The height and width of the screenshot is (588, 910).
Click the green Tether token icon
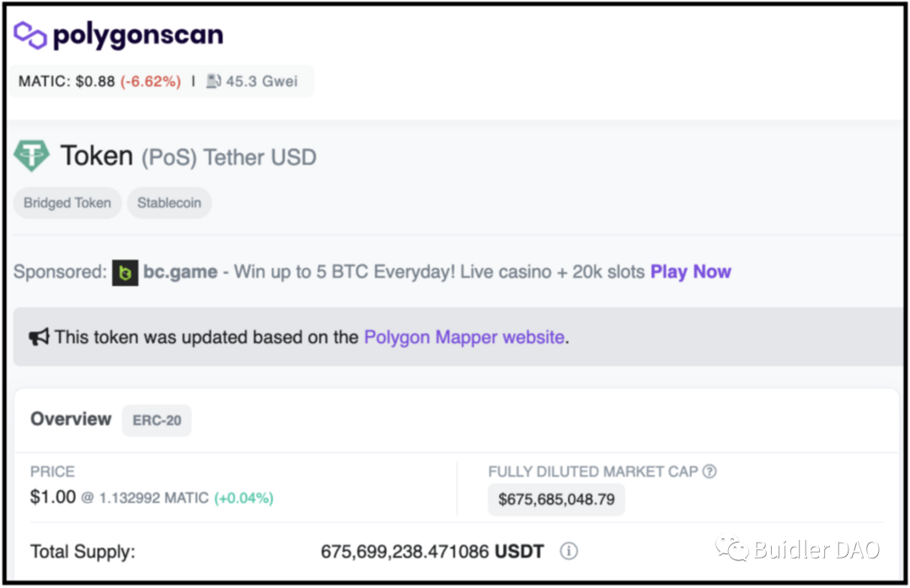point(32,156)
